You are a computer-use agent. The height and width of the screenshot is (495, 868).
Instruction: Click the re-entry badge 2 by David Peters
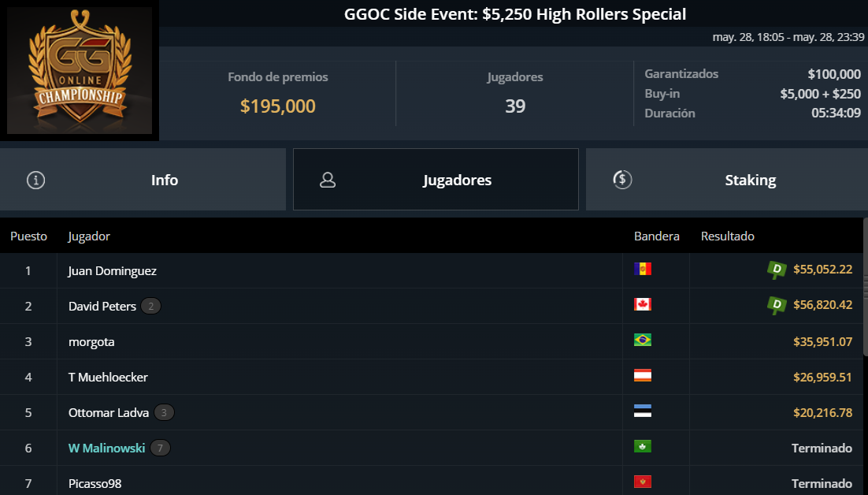(x=150, y=306)
